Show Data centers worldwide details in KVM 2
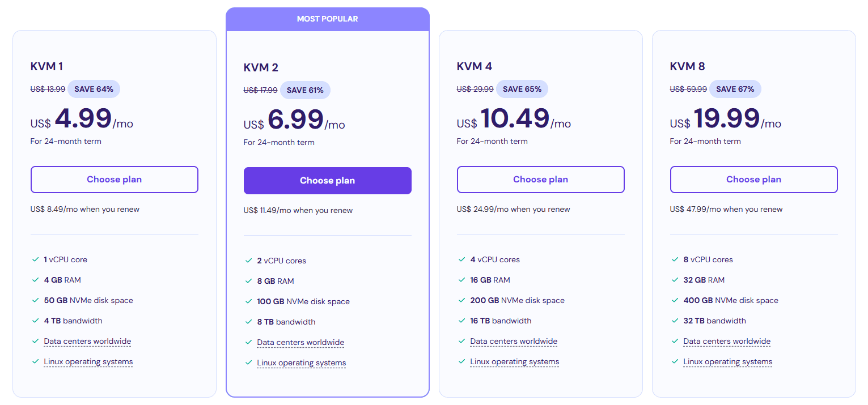Viewport: 868px width, 405px height. coord(300,343)
